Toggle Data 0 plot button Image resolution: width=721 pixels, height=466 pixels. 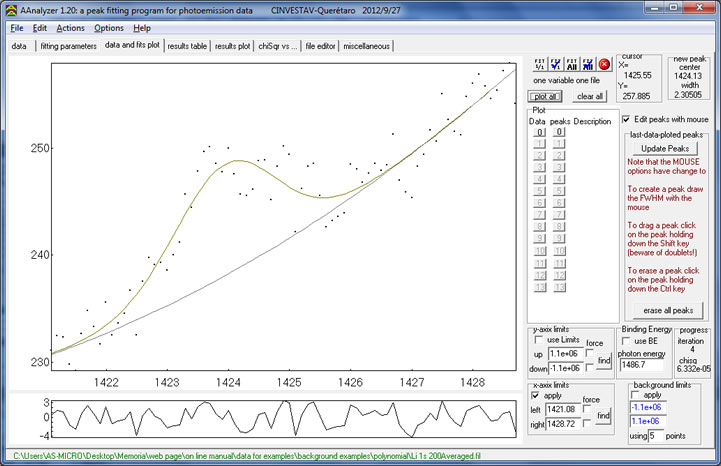pos(539,132)
